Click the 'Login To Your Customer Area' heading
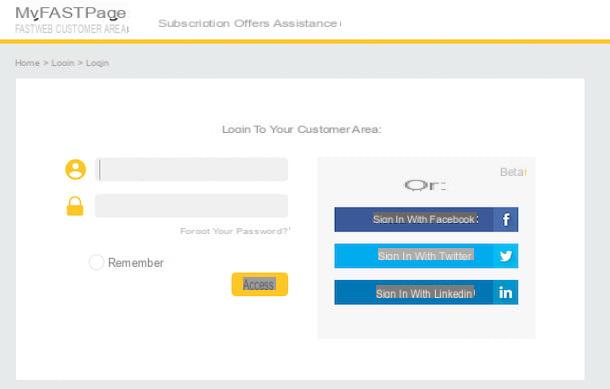The width and height of the screenshot is (610, 389). click(x=301, y=130)
